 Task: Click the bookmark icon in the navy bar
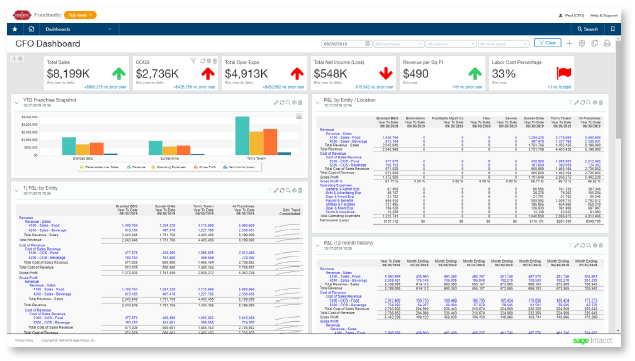tap(613, 29)
